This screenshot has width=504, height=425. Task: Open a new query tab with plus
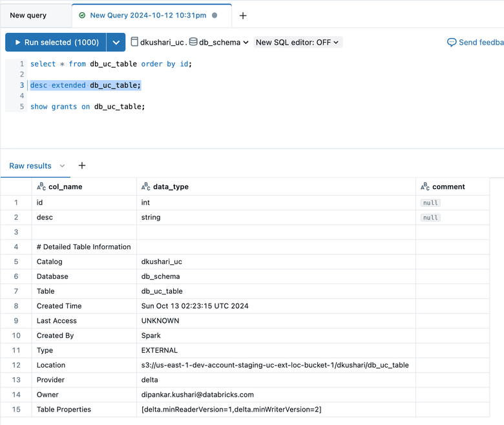(x=243, y=16)
